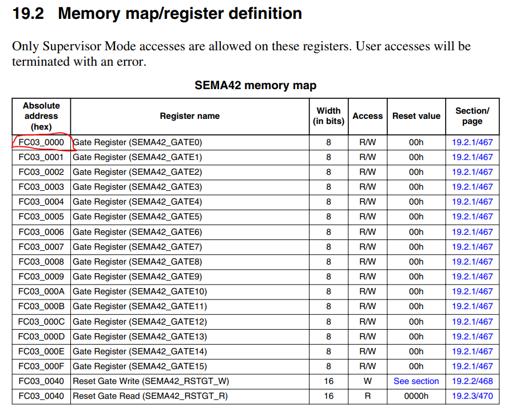Image resolution: width=524 pixels, height=420 pixels.
Task: Select address cell FC03_0005
Action: [x=41, y=217]
